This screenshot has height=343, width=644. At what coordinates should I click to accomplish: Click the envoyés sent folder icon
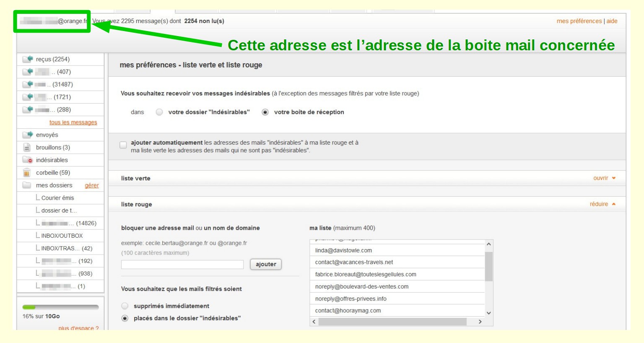[x=28, y=135]
